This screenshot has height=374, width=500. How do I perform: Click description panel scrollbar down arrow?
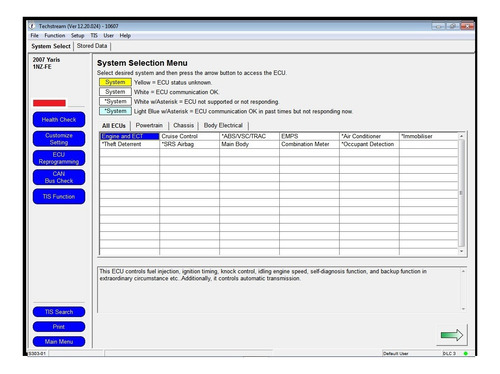[463, 309]
